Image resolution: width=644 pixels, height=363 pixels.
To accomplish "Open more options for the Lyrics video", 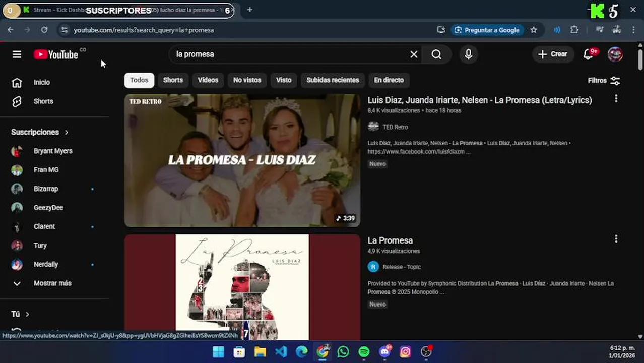I will [x=616, y=99].
